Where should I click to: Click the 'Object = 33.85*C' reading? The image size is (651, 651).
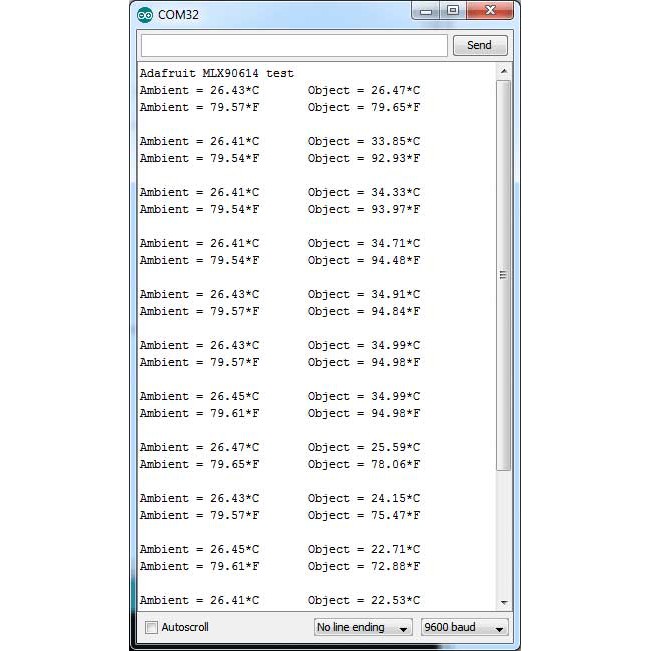point(364,142)
